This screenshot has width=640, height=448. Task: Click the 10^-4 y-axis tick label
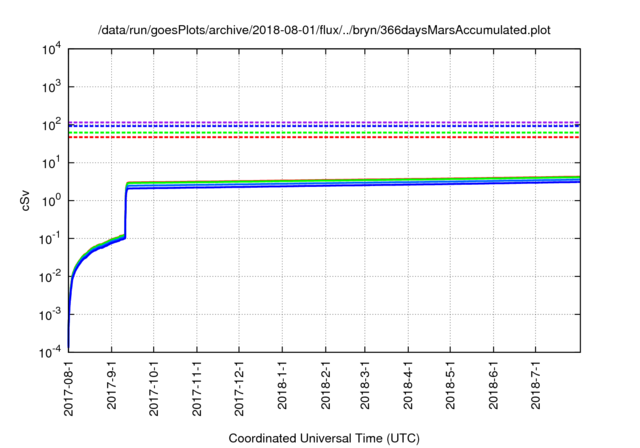(50, 352)
